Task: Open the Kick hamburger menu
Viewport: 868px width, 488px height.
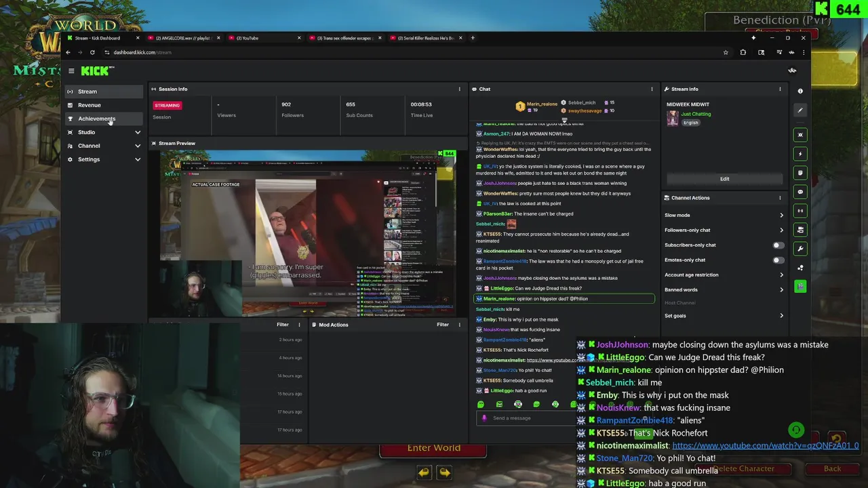Action: [x=71, y=70]
